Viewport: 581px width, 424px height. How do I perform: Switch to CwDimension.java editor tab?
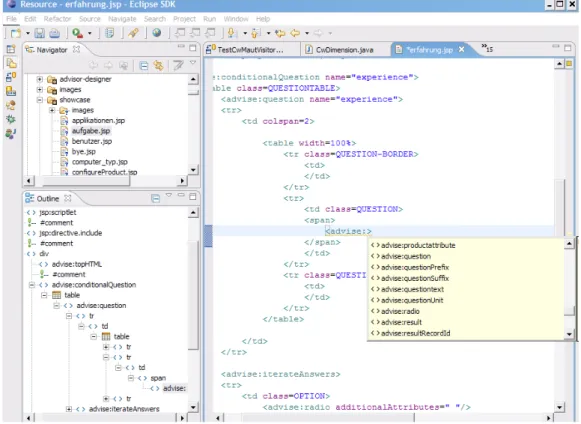tap(344, 50)
